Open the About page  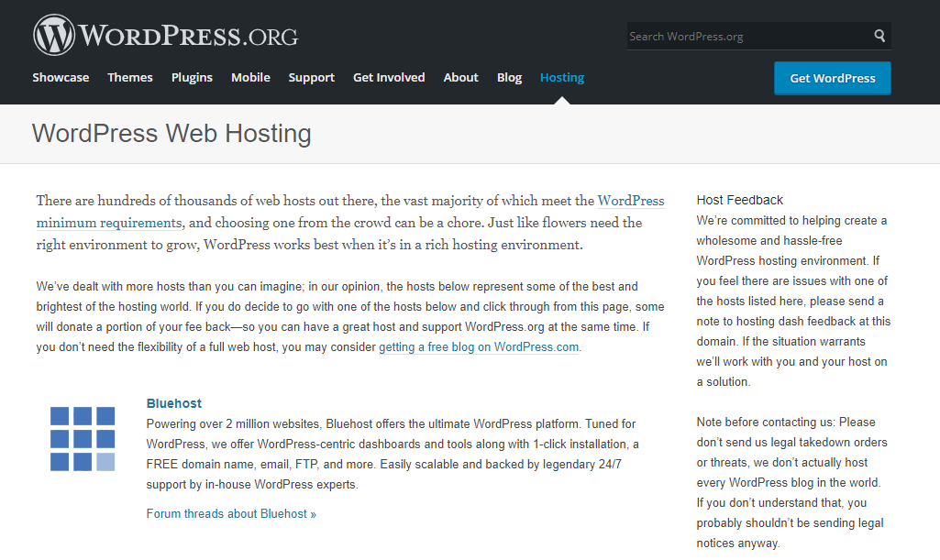pos(460,78)
